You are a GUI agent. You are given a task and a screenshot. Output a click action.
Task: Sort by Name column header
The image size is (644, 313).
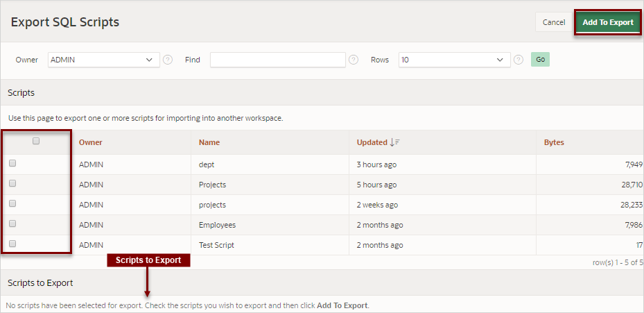point(209,142)
